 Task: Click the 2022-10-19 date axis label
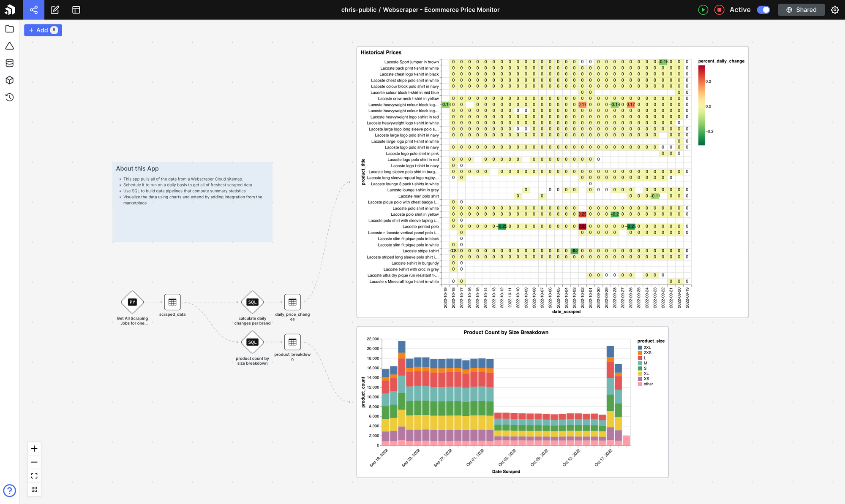pyautogui.click(x=445, y=298)
